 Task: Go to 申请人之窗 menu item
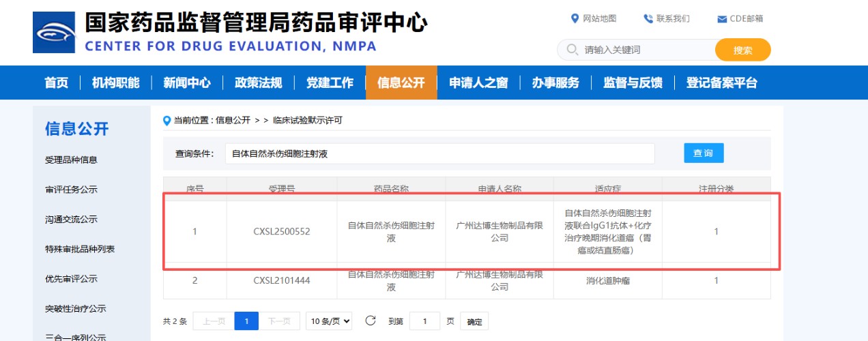tap(478, 83)
